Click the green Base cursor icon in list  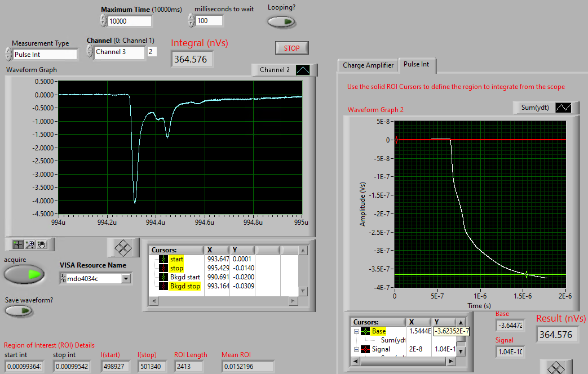click(x=365, y=331)
